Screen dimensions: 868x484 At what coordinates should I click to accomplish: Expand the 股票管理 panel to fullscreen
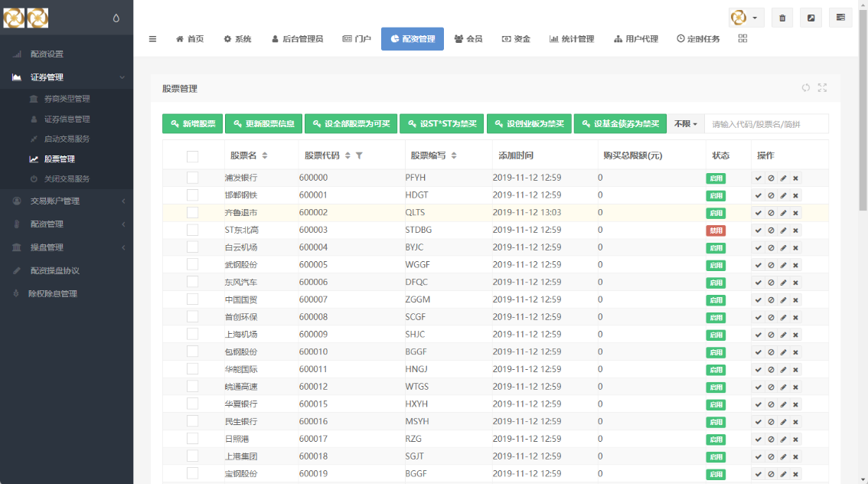pos(822,87)
